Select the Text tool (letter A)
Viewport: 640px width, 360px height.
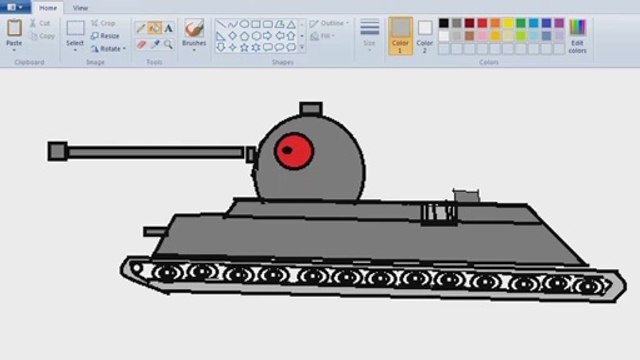[x=169, y=28]
